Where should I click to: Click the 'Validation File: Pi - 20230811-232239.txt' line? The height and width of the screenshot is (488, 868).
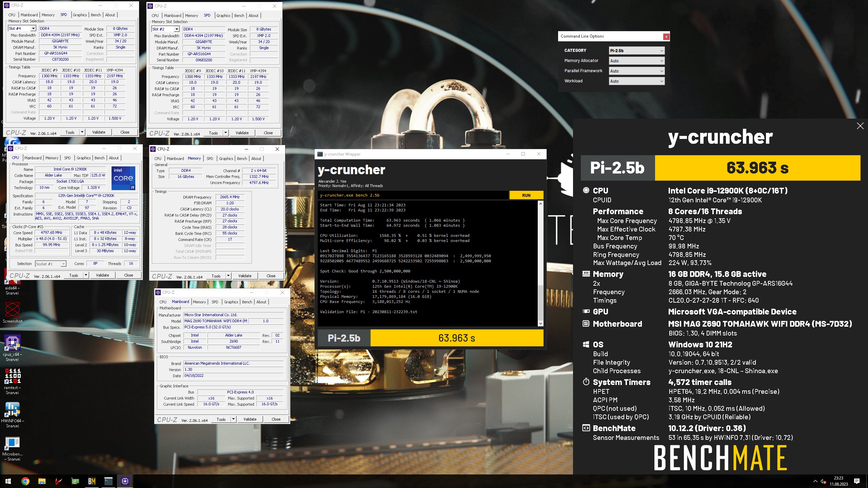pyautogui.click(x=369, y=312)
